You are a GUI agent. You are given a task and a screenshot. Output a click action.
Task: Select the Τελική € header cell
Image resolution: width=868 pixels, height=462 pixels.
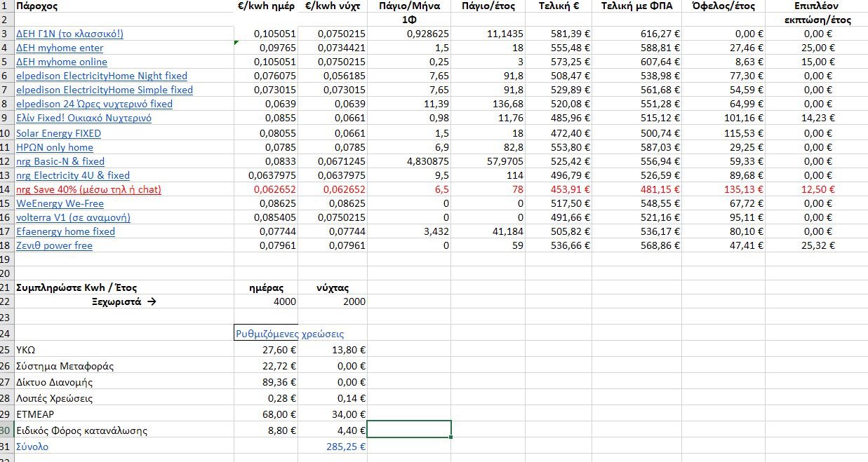click(x=559, y=6)
